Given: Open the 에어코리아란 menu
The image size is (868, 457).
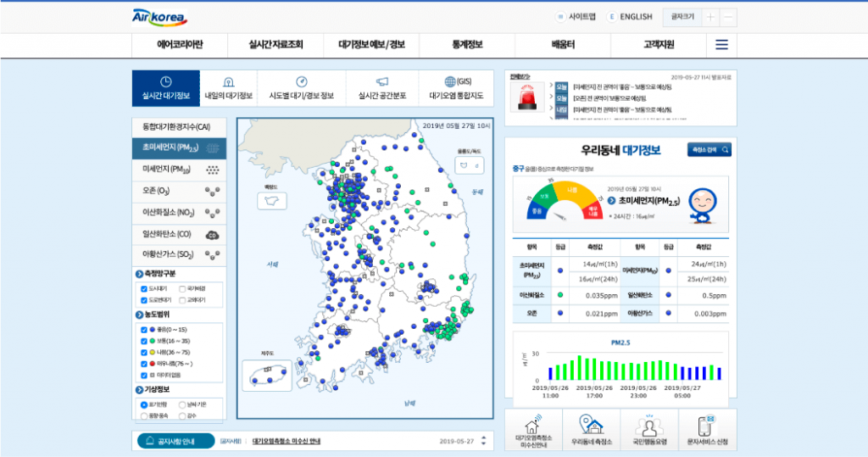Looking at the screenshot, I should click(x=180, y=45).
